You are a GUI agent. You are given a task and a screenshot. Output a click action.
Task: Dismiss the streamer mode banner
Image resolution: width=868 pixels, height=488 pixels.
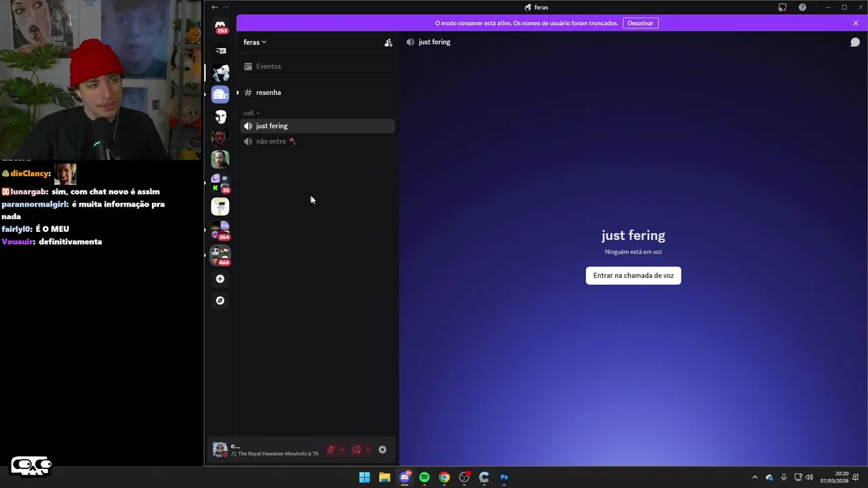pos(856,23)
